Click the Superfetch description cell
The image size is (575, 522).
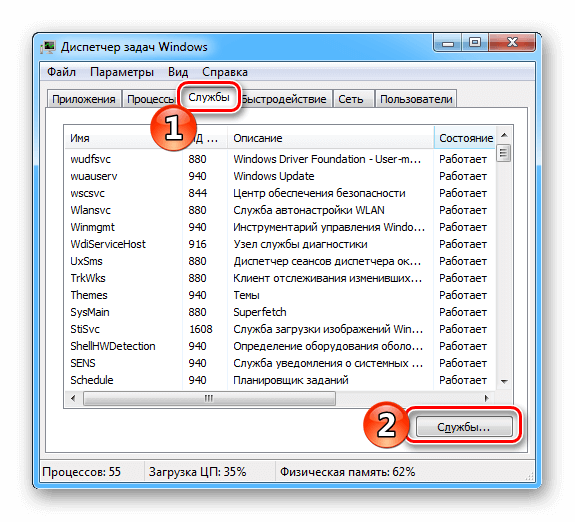[x=260, y=312]
